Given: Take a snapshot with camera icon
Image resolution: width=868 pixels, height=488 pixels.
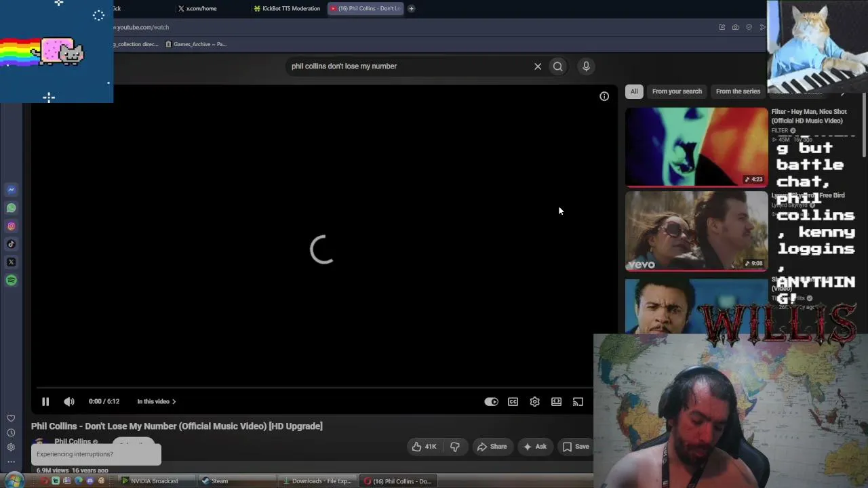Looking at the screenshot, I should (x=735, y=27).
